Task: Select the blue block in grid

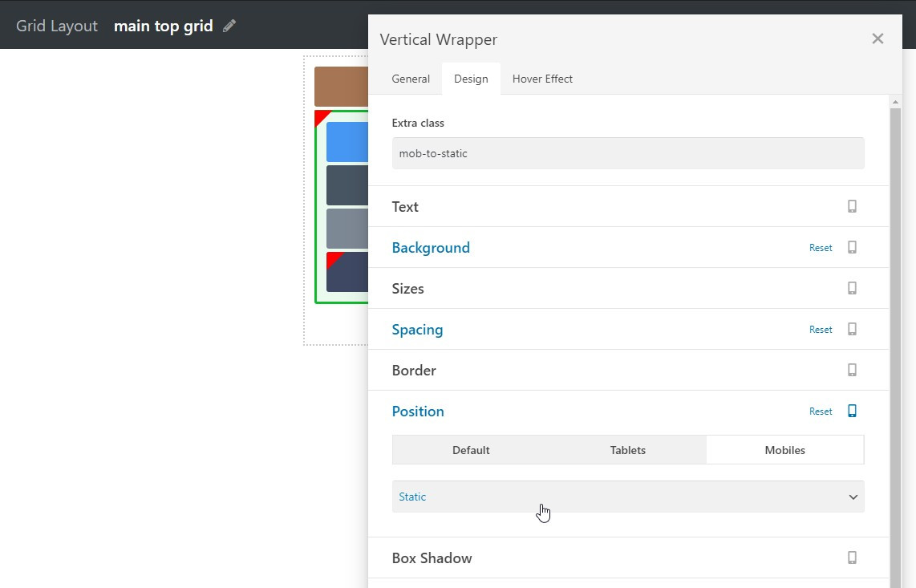Action: 347,141
